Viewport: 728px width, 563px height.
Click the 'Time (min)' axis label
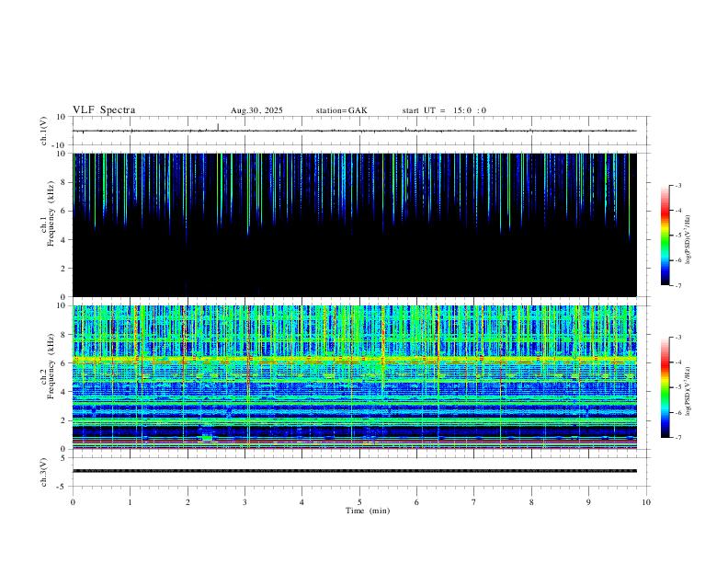(x=368, y=511)
